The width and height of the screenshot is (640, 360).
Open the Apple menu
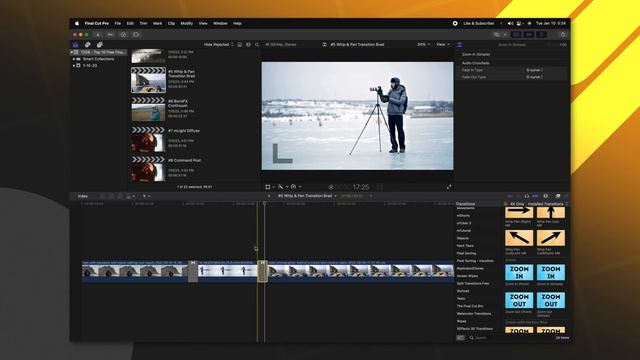tap(76, 24)
